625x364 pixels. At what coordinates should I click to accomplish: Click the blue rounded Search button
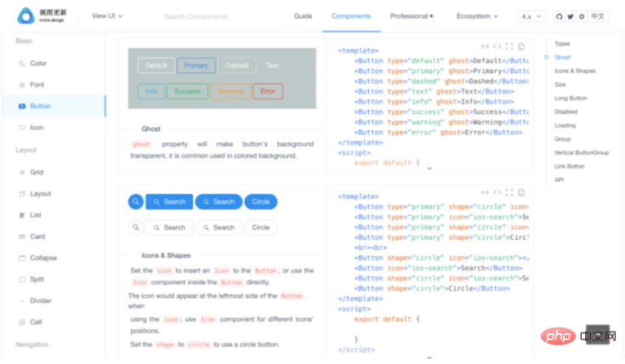coord(219,202)
